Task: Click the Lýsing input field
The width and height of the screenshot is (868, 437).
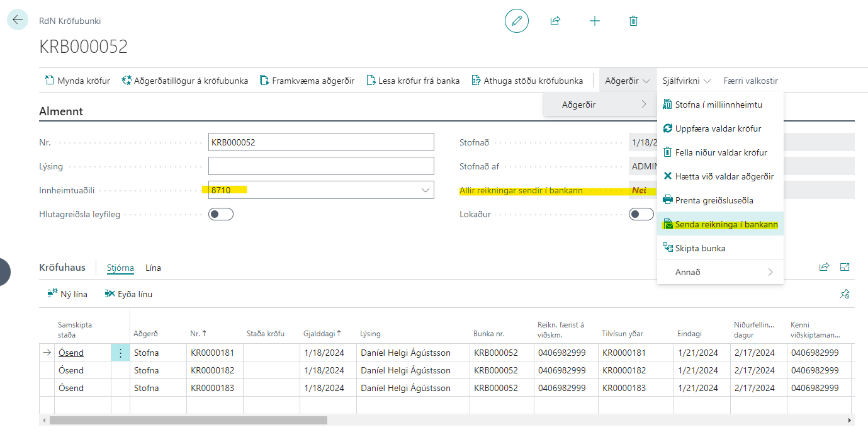Action: (321, 166)
